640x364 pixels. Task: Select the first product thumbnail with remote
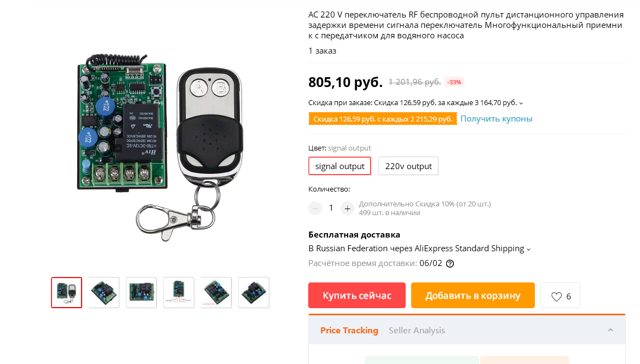pyautogui.click(x=67, y=292)
